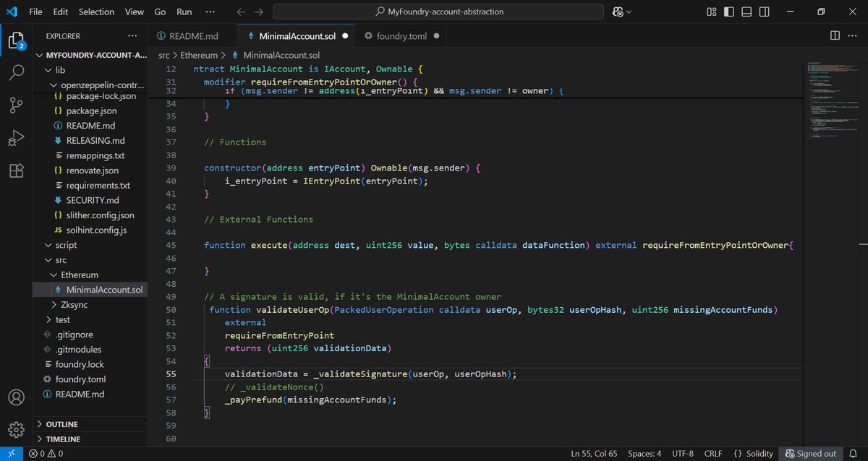Open the Accounts menu icon
Viewport: 868px width, 461px height.
pos(15,397)
